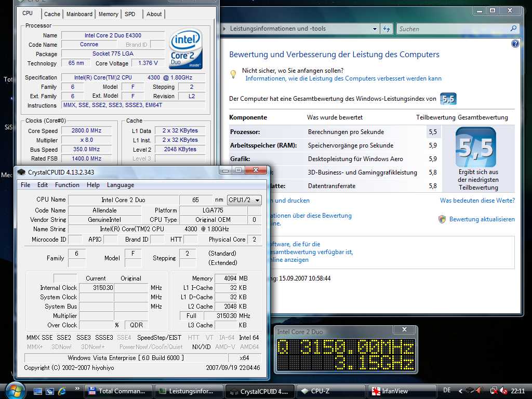Open the Language menu in CrystalCPUID

click(x=121, y=185)
